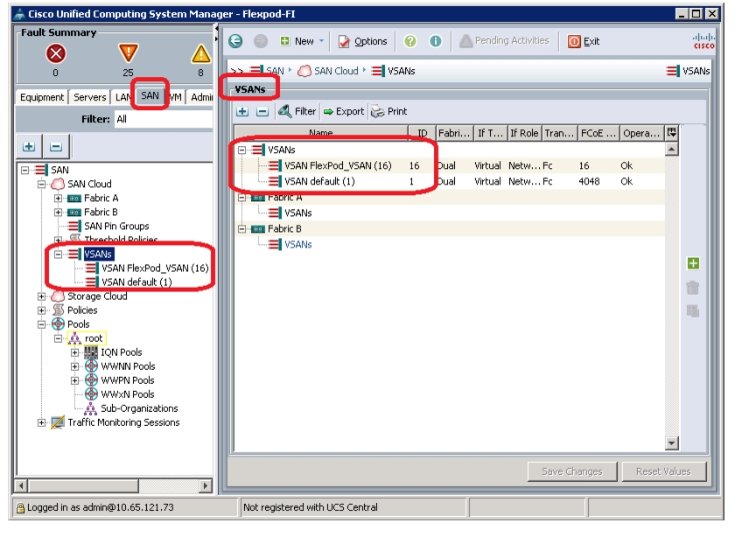
Task: Switch to the Admin tab
Action: coord(201,97)
